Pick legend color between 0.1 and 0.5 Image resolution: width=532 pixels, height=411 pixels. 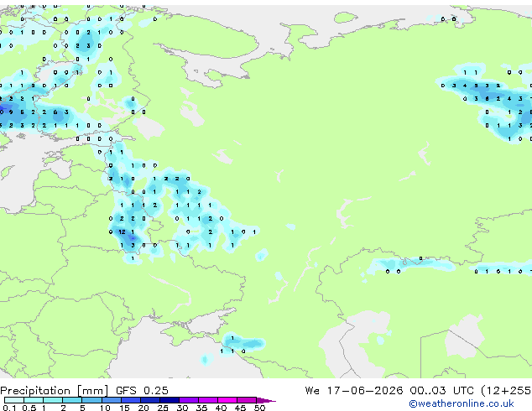[14, 400]
